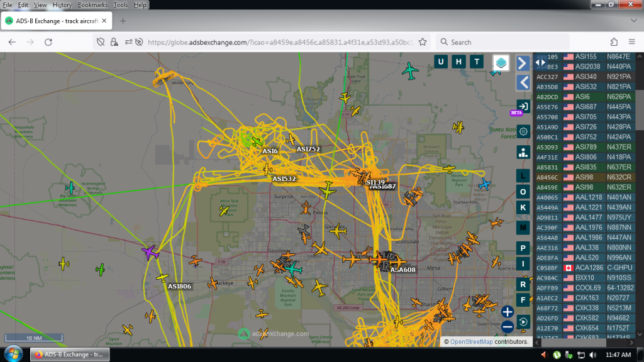The image size is (644, 362).
Task: Toggle the R button on map sidebar
Action: [523, 284]
